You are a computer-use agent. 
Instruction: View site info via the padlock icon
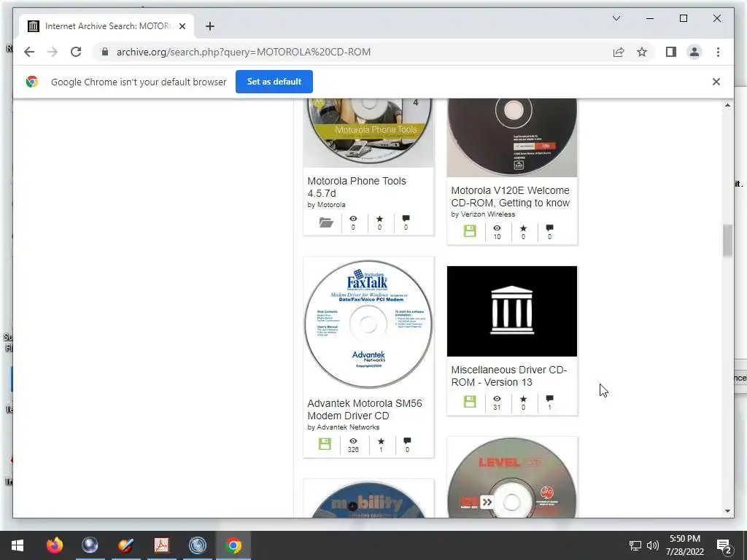pyautogui.click(x=105, y=52)
